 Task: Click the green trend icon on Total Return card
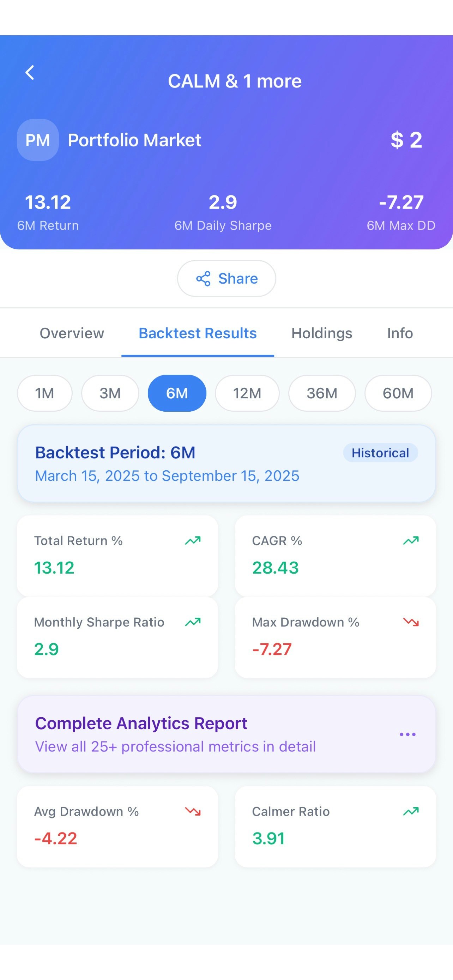pos(193,540)
